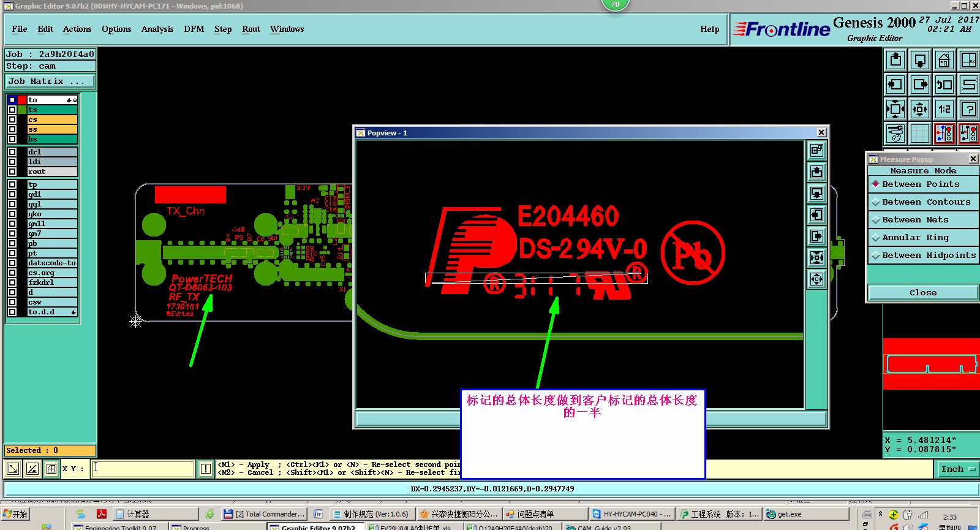The image size is (980, 530).
Task: Click the red color swatch of layer to
Action: [x=22, y=100]
